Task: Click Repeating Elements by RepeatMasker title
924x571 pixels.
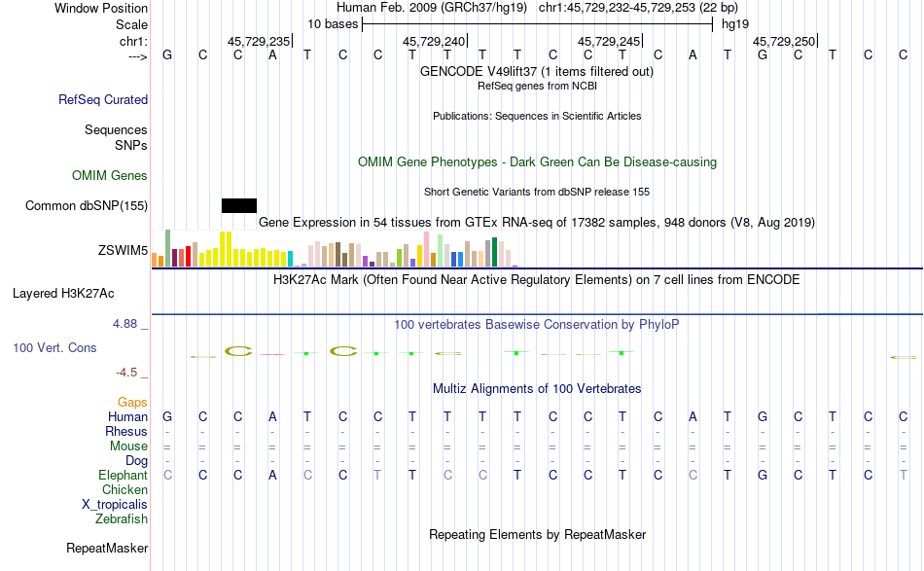Action: 538,534
